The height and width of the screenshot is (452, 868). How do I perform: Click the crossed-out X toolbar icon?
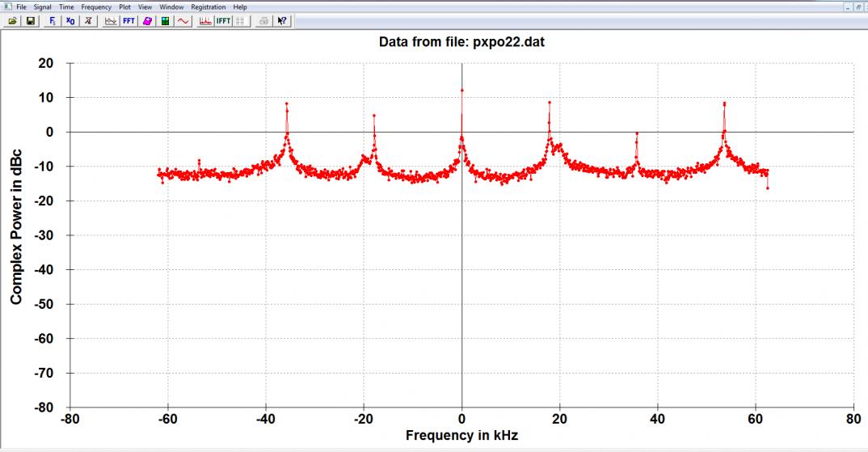[x=88, y=21]
